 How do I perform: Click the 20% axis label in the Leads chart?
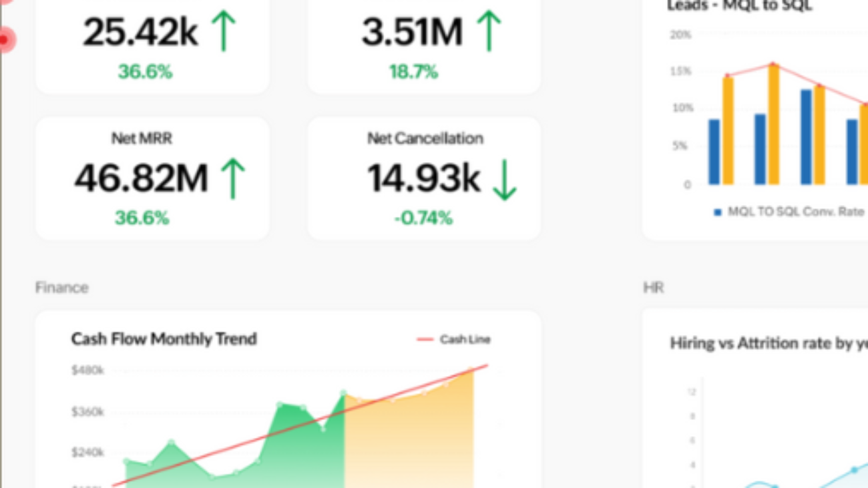click(x=681, y=34)
